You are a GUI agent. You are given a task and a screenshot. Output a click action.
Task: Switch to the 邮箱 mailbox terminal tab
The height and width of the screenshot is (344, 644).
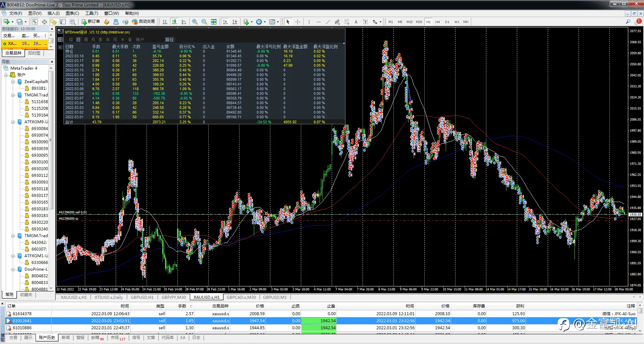coord(98,338)
